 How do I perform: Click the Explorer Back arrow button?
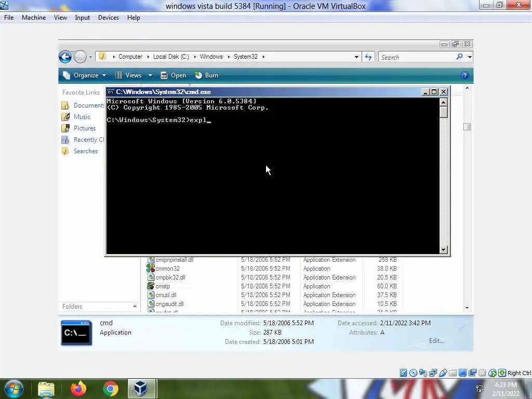(x=65, y=57)
